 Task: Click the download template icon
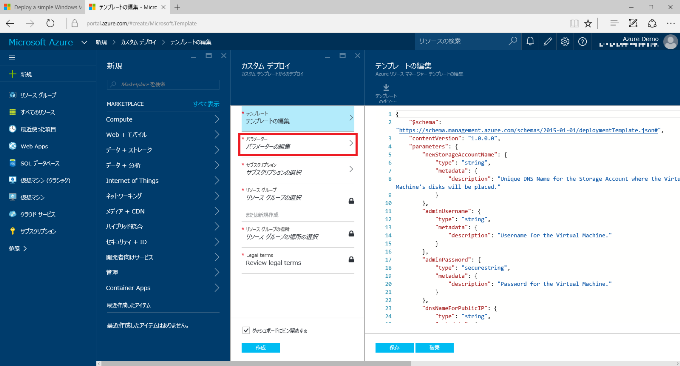(386, 88)
